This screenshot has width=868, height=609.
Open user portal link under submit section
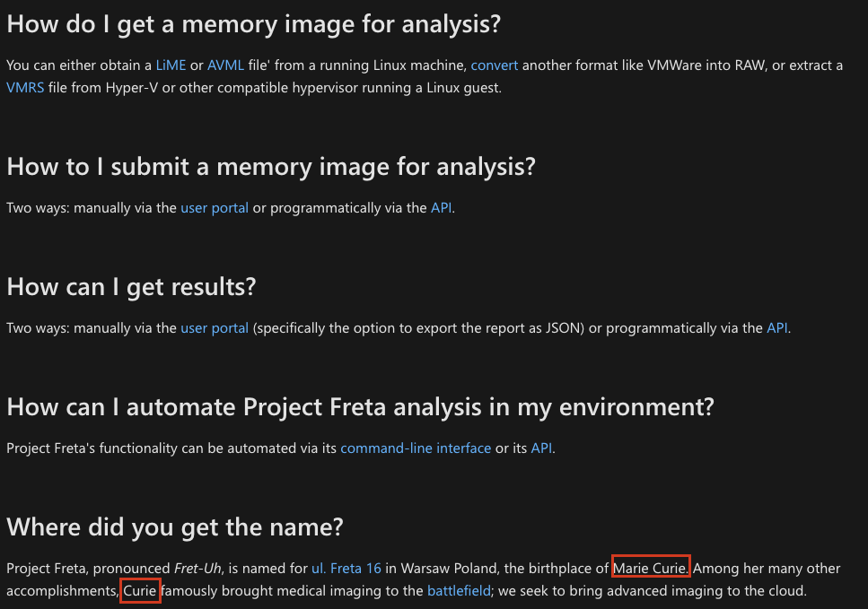[x=215, y=208]
